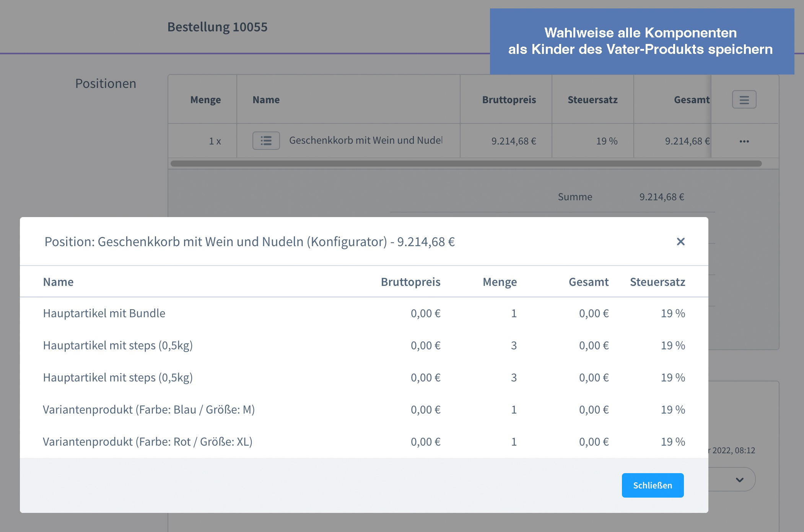Open components list icon next to Geschenkkorb
Image resolution: width=804 pixels, height=532 pixels.
(x=266, y=141)
